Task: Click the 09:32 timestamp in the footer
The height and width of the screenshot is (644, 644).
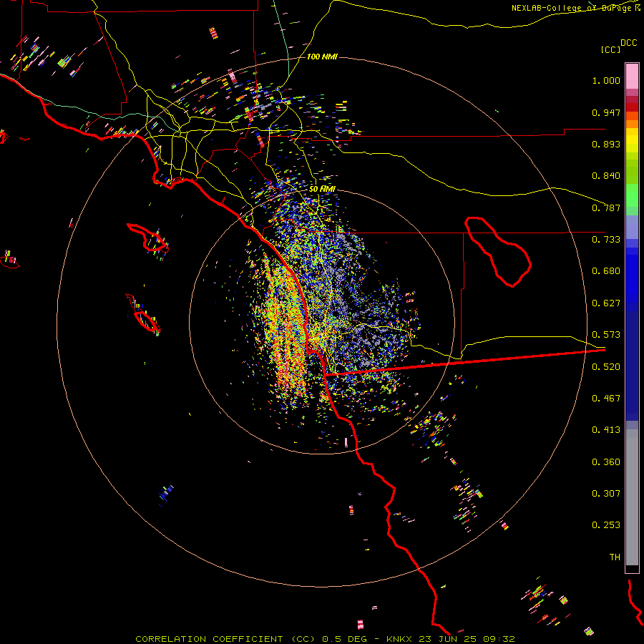Action: click(x=499, y=639)
